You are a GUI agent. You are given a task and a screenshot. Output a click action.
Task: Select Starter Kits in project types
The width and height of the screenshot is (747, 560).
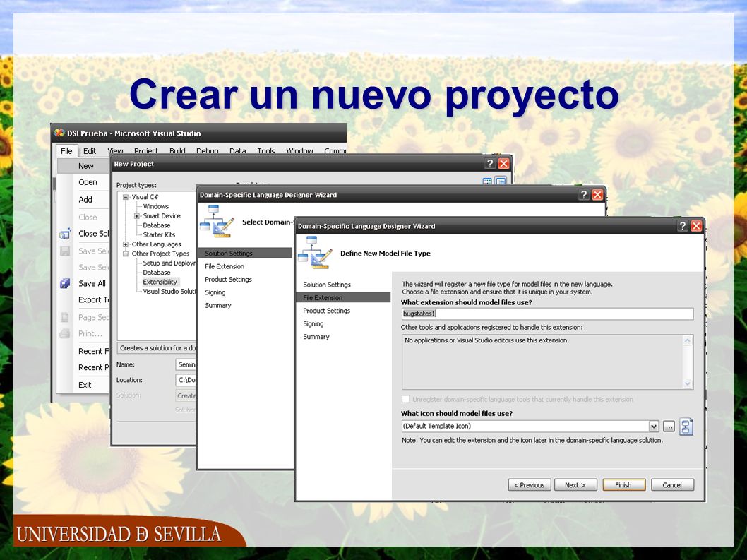click(159, 234)
